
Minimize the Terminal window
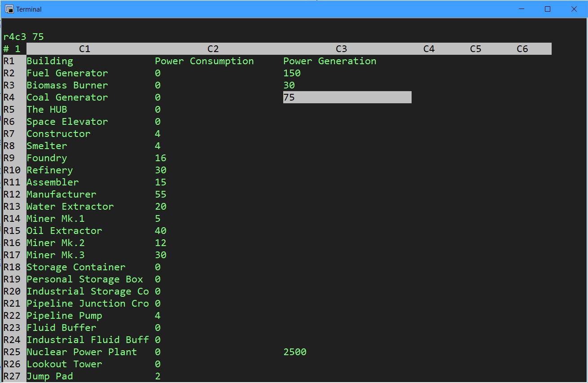pos(522,9)
